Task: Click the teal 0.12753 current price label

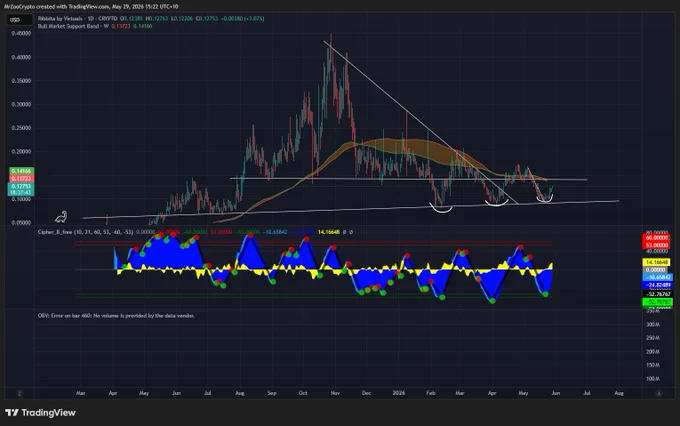Action: (21, 187)
